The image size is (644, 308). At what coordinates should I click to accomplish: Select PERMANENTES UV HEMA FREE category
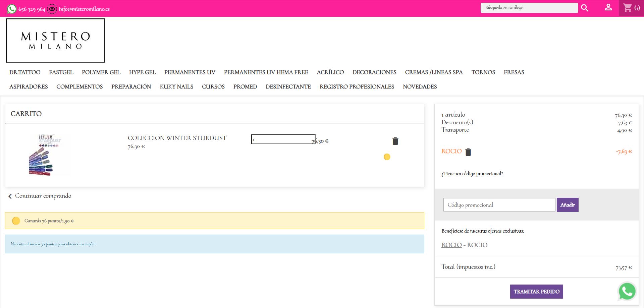tap(266, 72)
